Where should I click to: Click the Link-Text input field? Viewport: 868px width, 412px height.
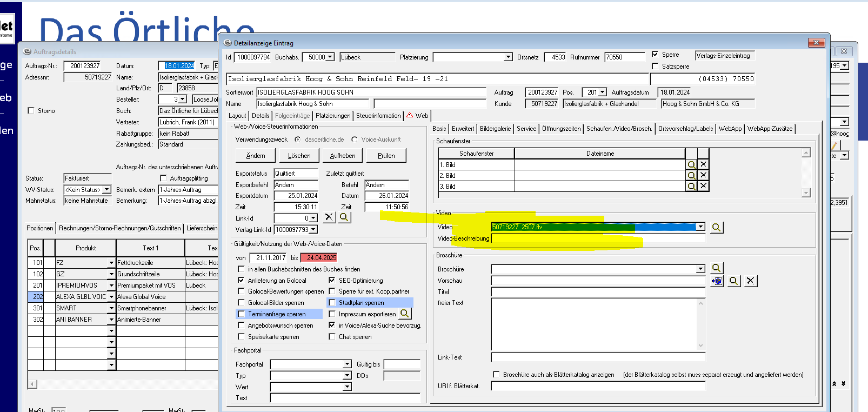[x=598, y=357]
